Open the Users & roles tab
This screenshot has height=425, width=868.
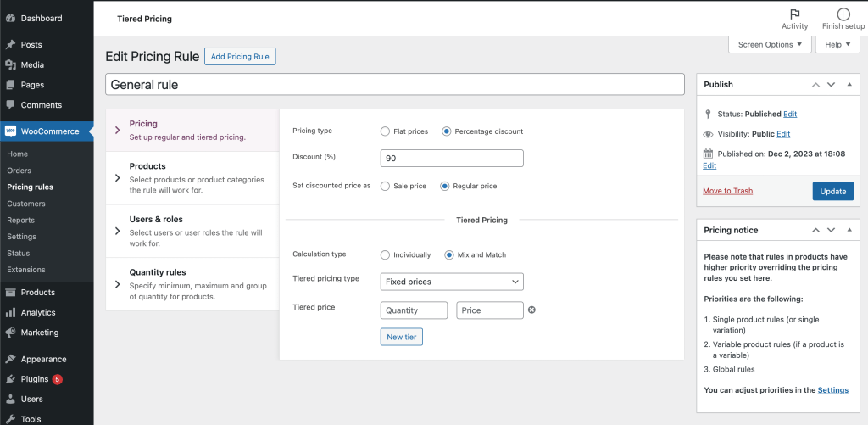(156, 220)
